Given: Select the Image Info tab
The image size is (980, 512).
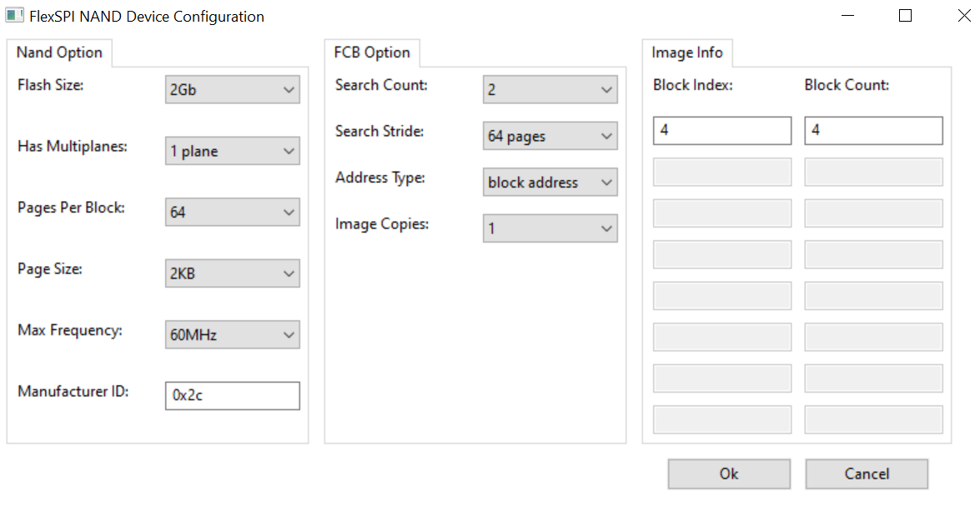Looking at the screenshot, I should click(687, 53).
